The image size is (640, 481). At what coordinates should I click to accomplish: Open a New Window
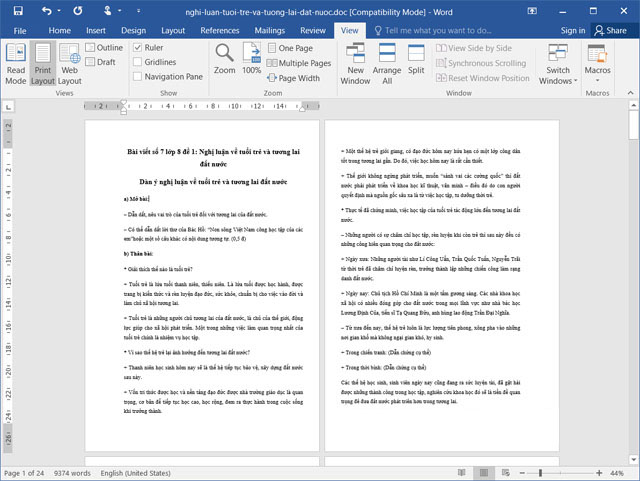pos(356,64)
